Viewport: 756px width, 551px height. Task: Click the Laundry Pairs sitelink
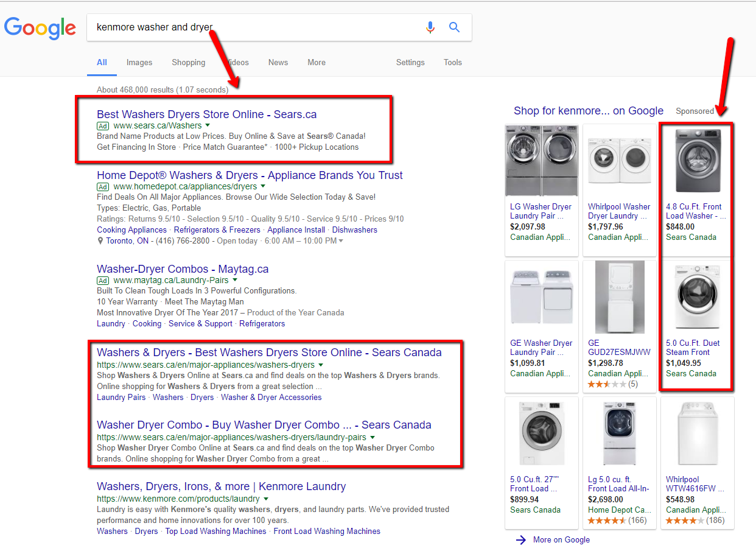tap(121, 398)
